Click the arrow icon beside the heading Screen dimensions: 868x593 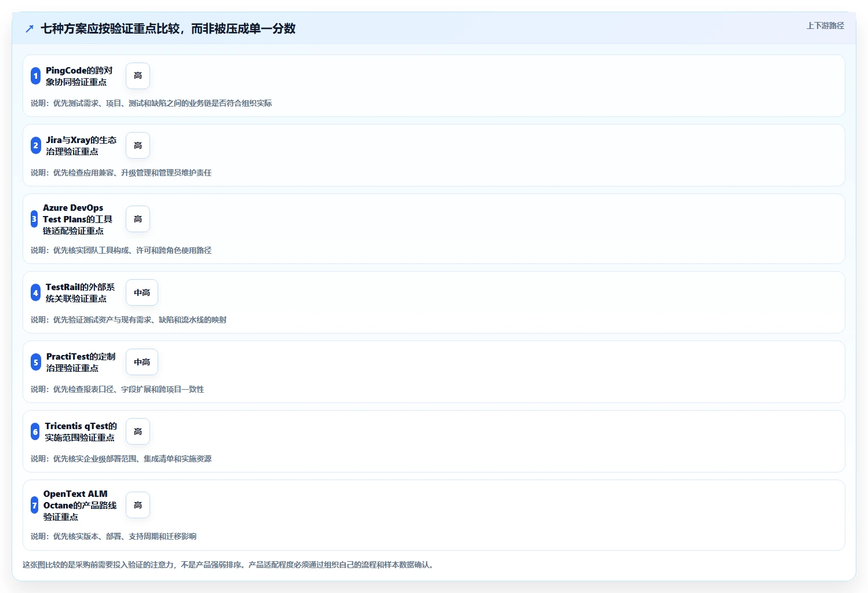coord(30,28)
